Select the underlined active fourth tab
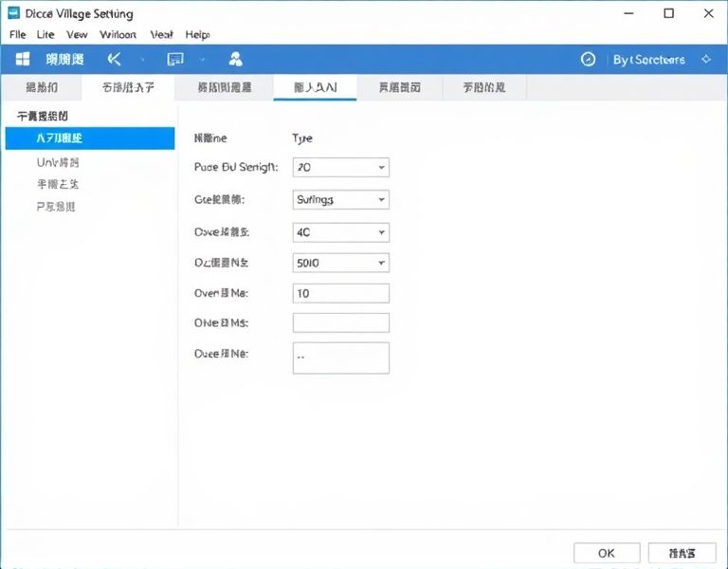This screenshot has width=728, height=569. (316, 87)
